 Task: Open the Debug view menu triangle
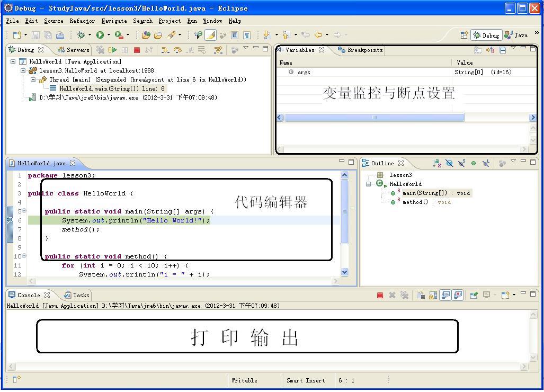pos(246,48)
